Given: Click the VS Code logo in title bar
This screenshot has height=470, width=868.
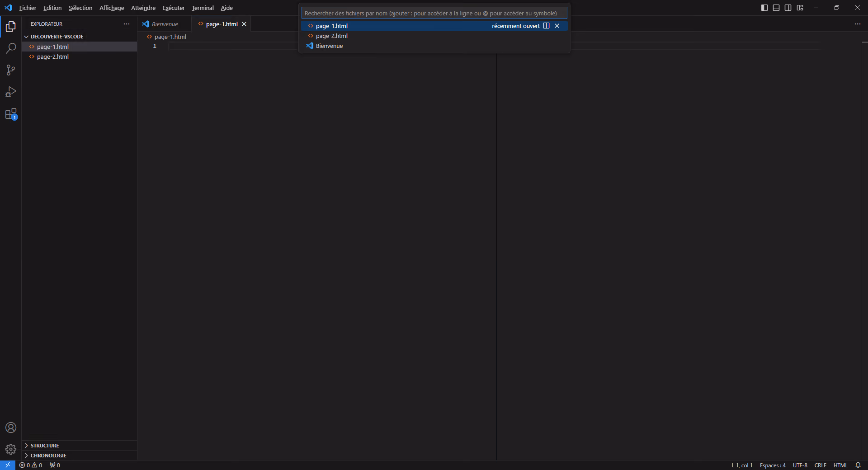Looking at the screenshot, I should tap(8, 8).
